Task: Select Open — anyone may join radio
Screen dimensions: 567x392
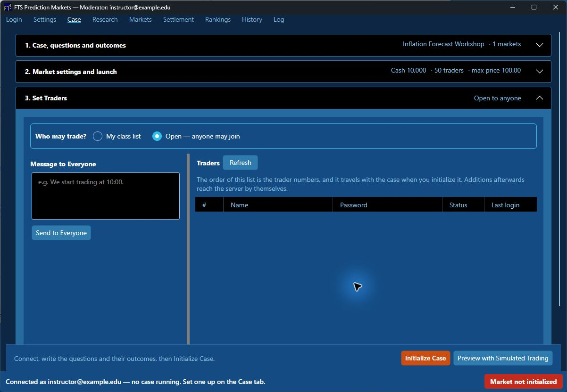Action: 157,136
